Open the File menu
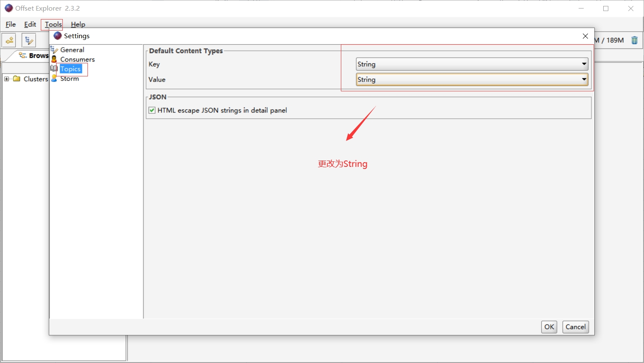The height and width of the screenshot is (363, 644). 11,24
